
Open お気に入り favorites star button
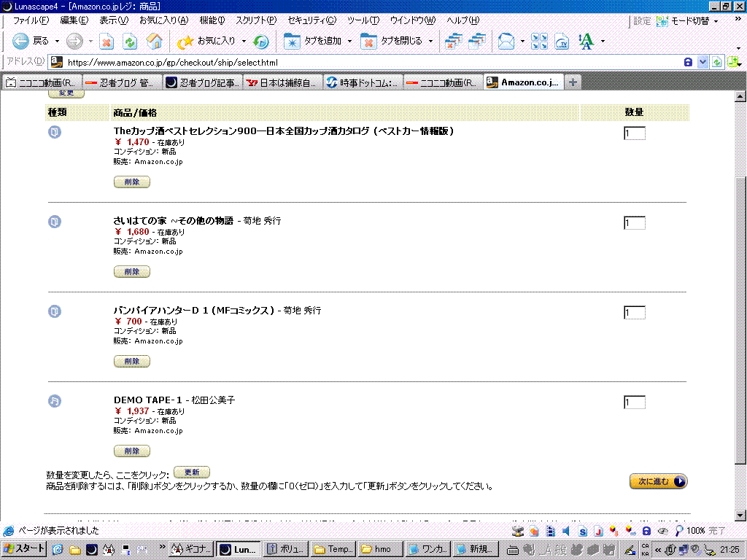206,42
